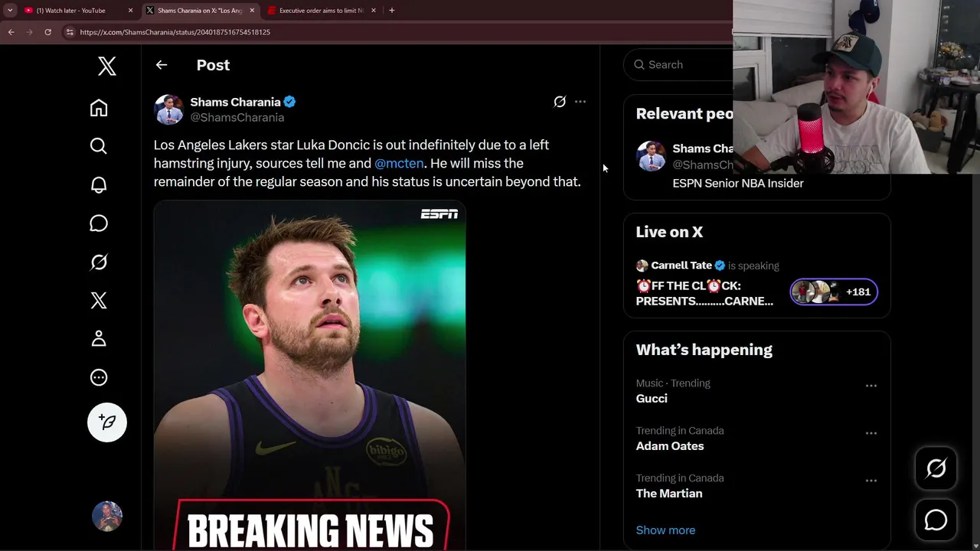The width and height of the screenshot is (980, 551).
Task: Reload the page with the browser refresh button
Action: tap(47, 32)
